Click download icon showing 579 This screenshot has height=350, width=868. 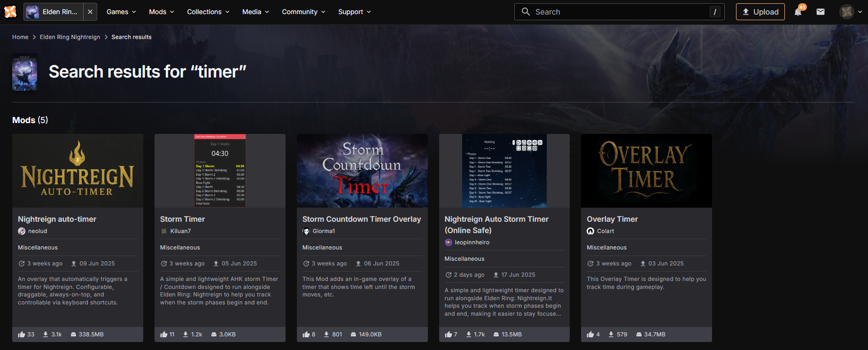pos(611,334)
